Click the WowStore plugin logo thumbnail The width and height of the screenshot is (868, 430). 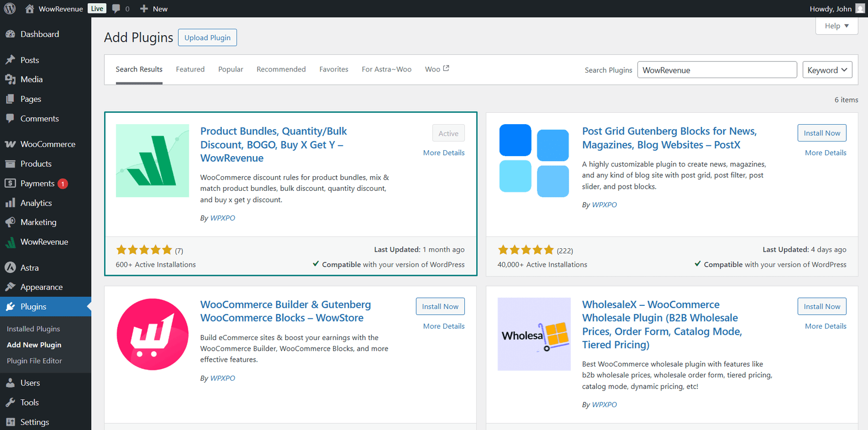coord(152,334)
